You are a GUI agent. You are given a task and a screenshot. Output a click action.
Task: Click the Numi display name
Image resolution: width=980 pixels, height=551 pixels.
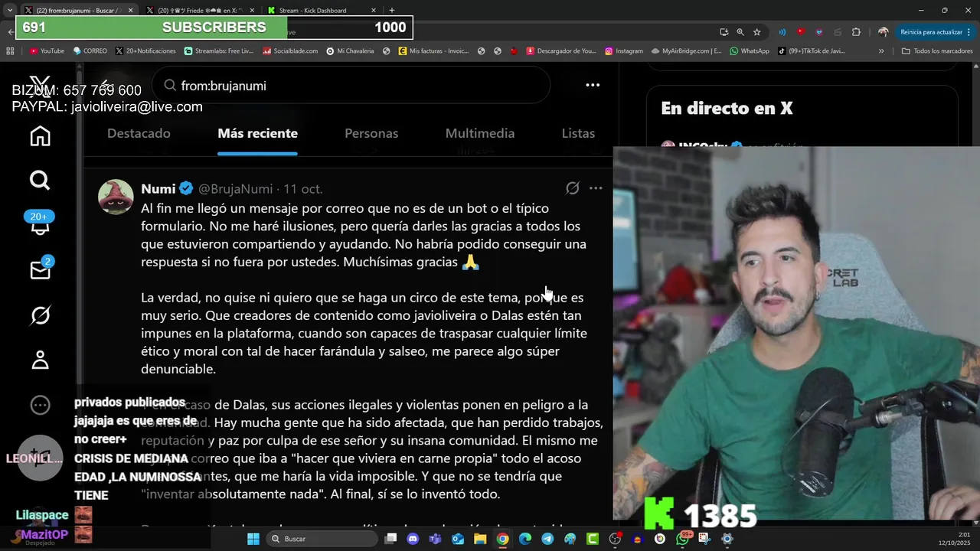[158, 188]
